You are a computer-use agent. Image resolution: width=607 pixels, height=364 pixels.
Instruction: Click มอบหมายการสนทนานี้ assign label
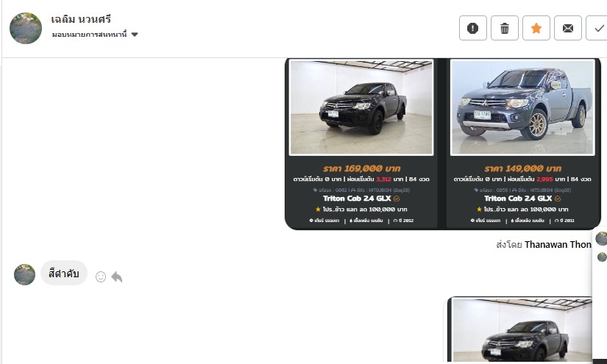90,35
